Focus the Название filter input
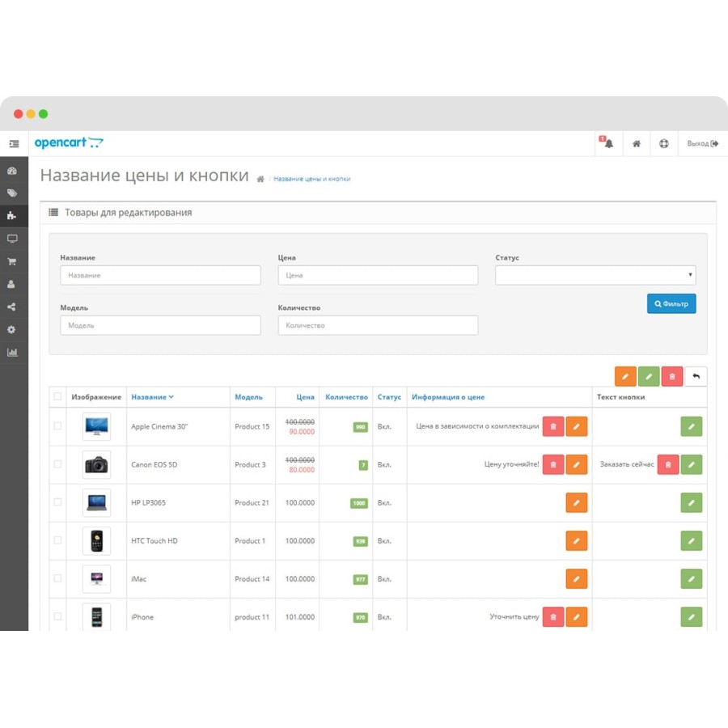This screenshot has height=728, width=728. point(160,275)
